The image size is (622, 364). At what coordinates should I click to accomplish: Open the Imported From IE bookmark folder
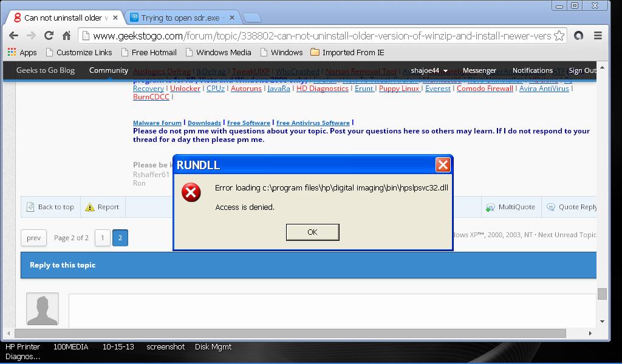click(347, 52)
